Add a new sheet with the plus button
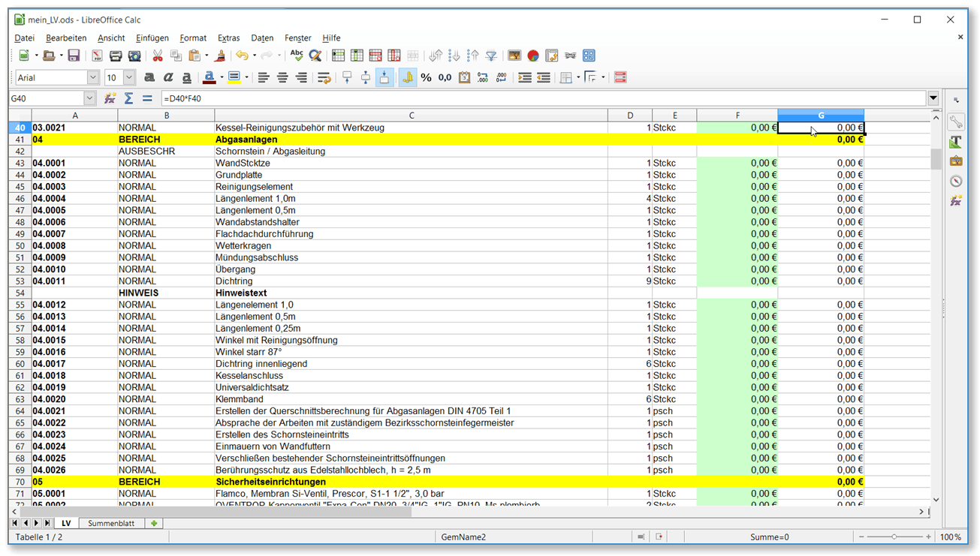 (x=154, y=523)
